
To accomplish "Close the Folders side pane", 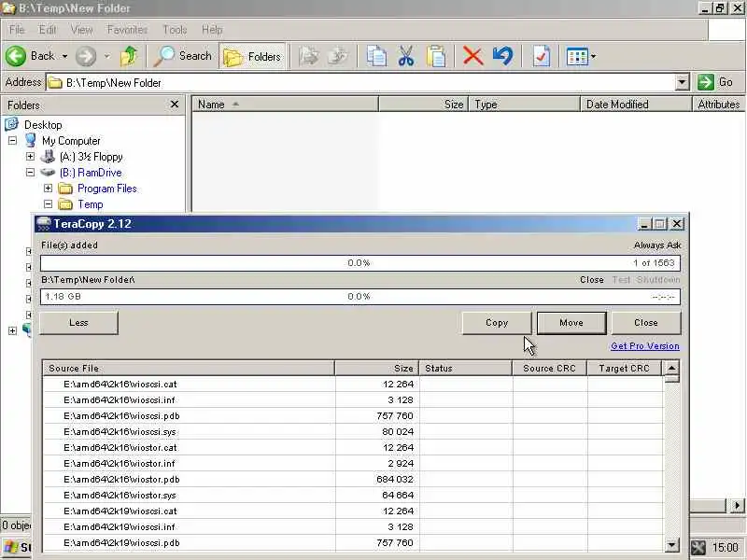I will tap(175, 105).
